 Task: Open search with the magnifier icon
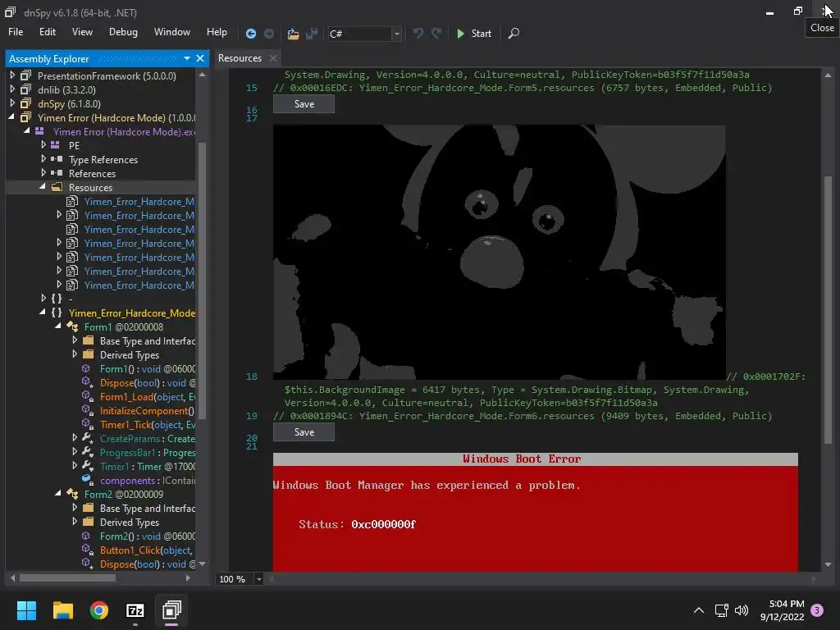point(514,34)
